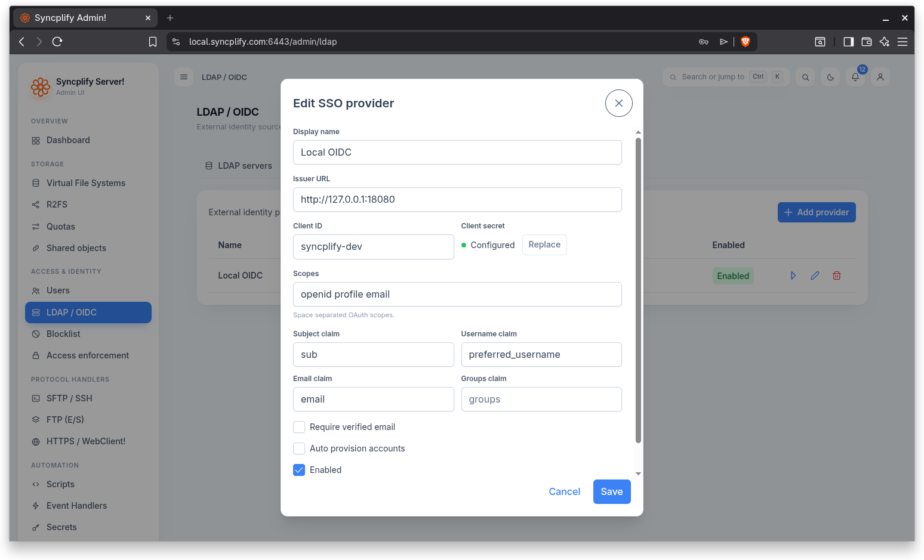Screen dimensions: 924x560
Task: Save the SSO provider changes
Action: point(612,491)
